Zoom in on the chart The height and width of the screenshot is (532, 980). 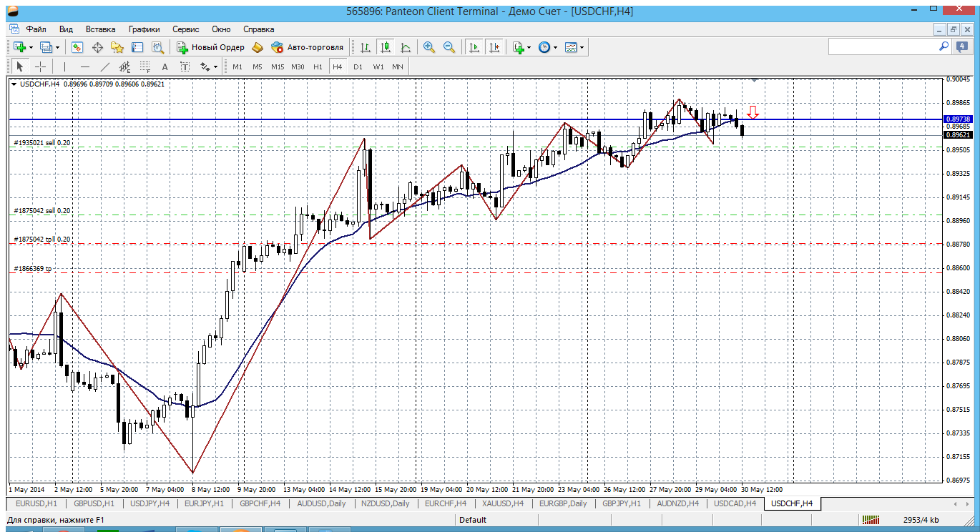(x=429, y=47)
